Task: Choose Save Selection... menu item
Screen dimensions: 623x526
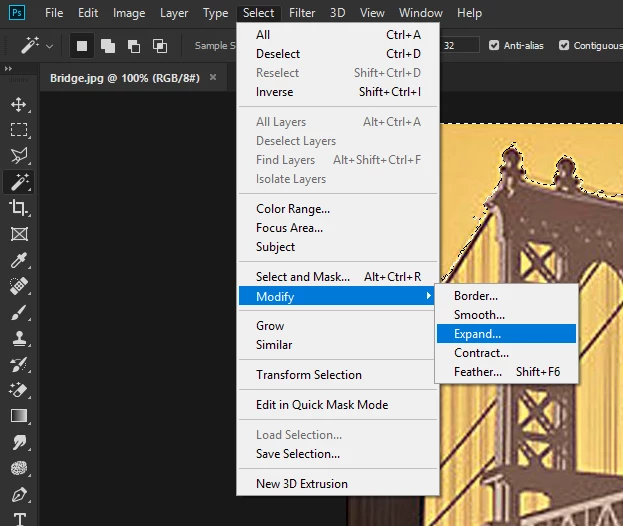Action: pyautogui.click(x=339, y=454)
